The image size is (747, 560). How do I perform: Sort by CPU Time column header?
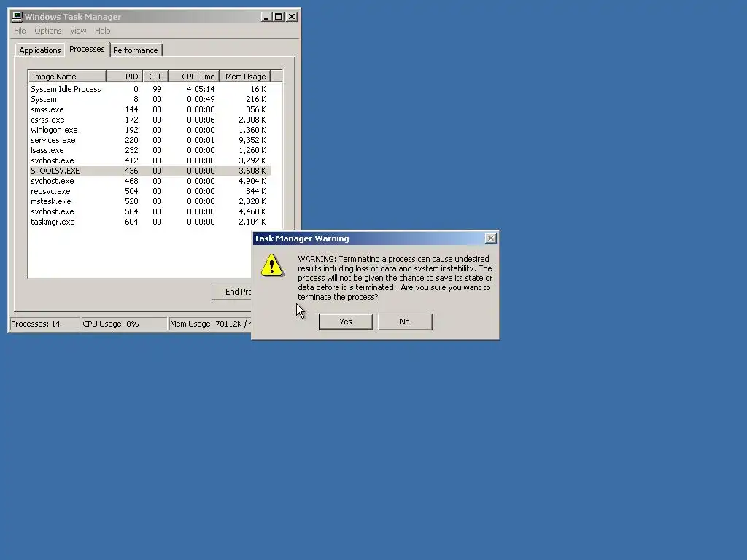193,76
